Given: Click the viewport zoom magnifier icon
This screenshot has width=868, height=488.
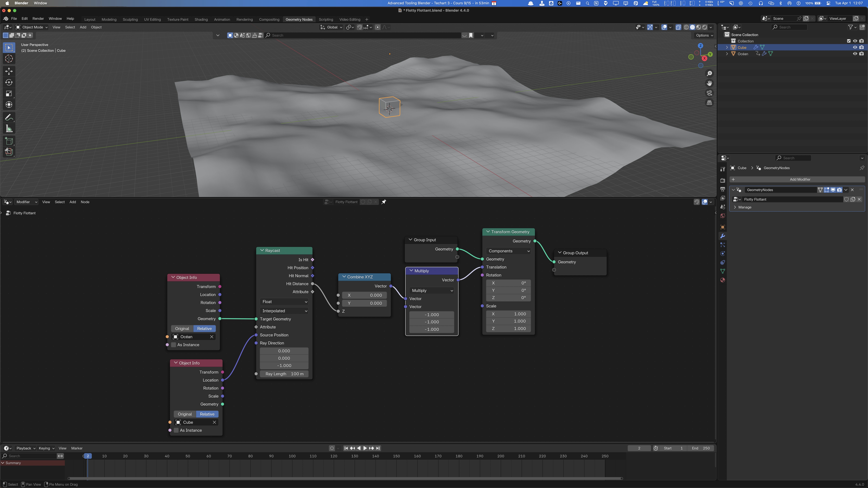Looking at the screenshot, I should [x=709, y=73].
